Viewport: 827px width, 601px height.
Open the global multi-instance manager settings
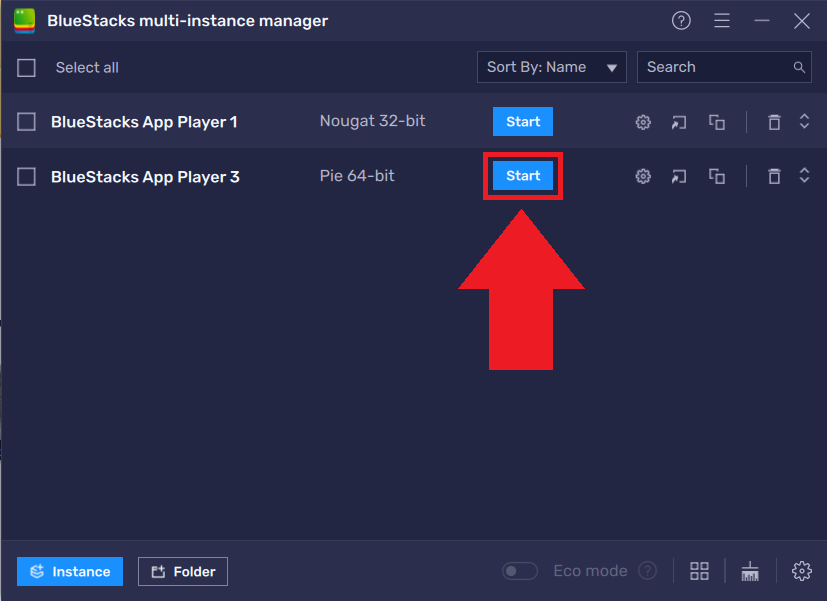(x=801, y=570)
